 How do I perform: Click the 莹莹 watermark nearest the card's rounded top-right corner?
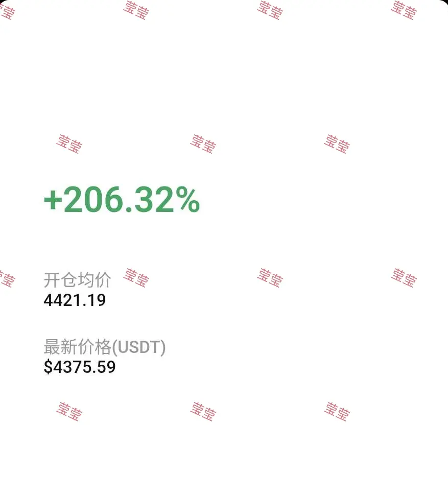click(x=404, y=10)
